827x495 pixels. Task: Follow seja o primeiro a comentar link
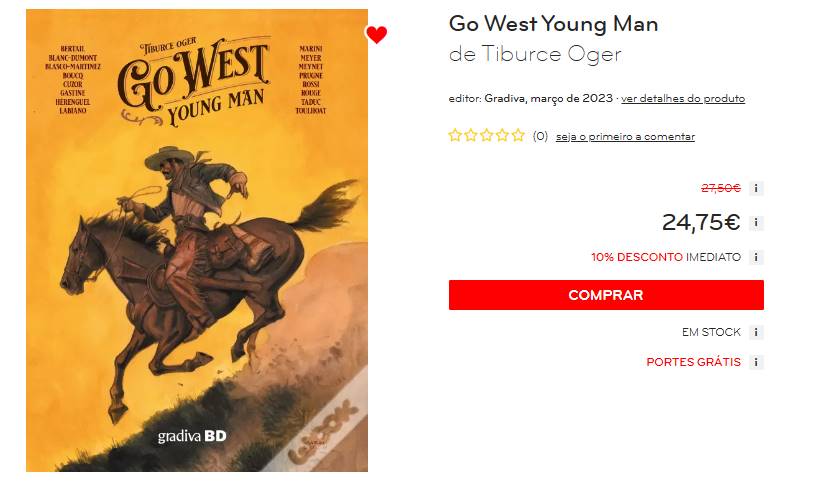(625, 137)
